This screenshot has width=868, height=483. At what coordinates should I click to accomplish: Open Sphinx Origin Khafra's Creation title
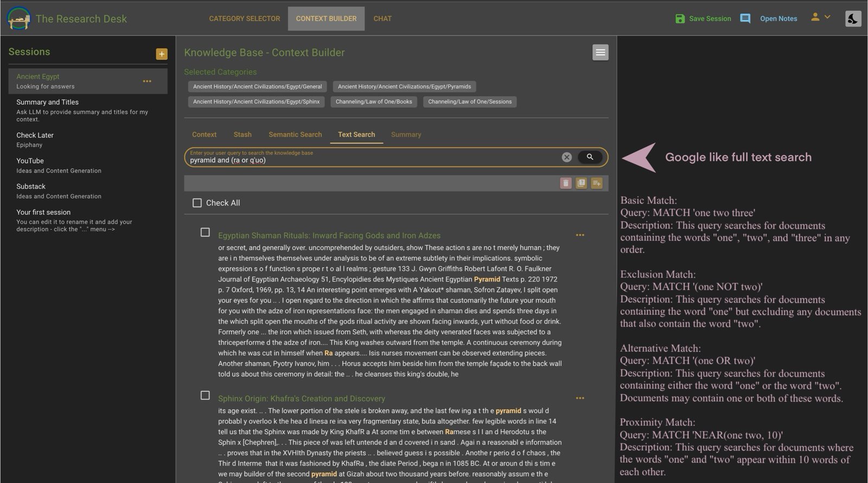coord(302,398)
